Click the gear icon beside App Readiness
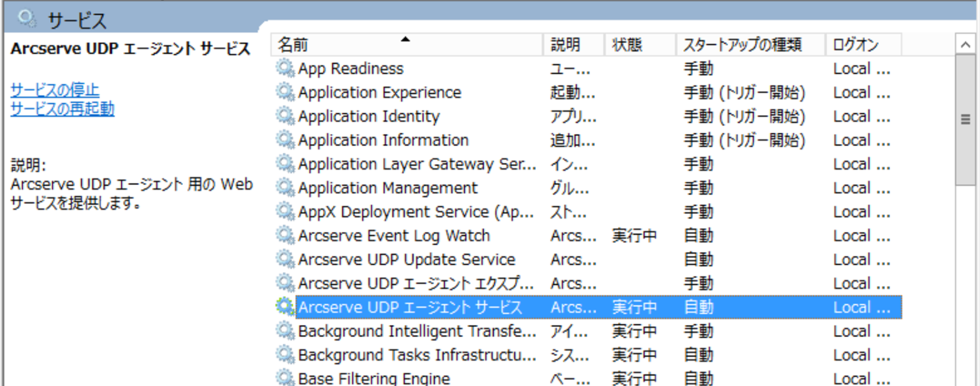The image size is (980, 386). tap(285, 68)
